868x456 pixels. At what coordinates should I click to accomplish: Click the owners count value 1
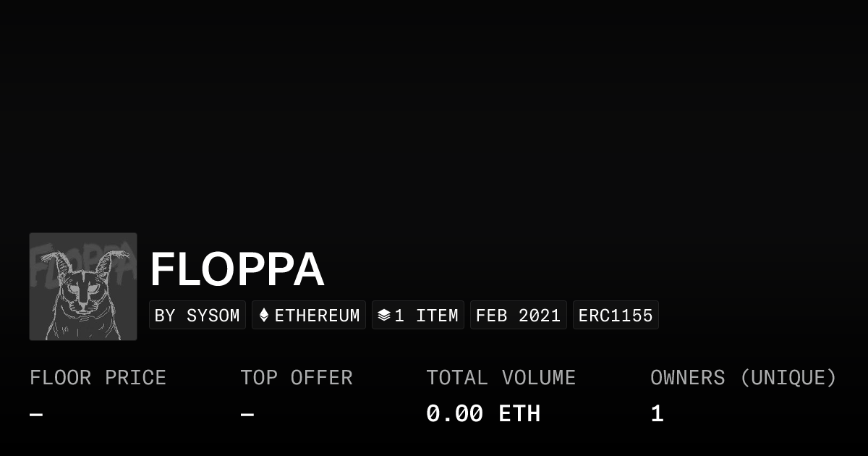pyautogui.click(x=657, y=414)
